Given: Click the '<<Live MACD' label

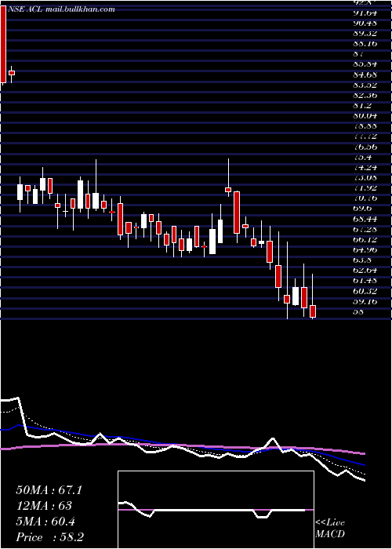Looking at the screenshot, I should coord(330,529).
